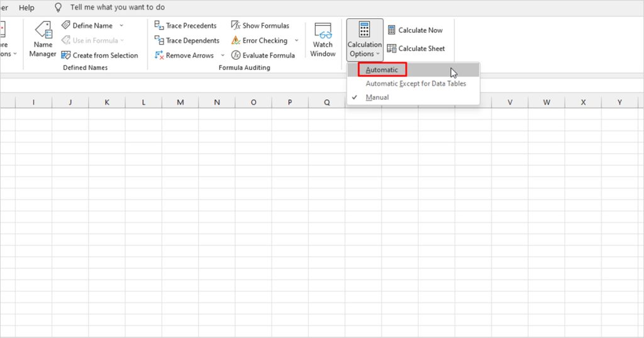Click the Calculate Now icon

point(391,30)
